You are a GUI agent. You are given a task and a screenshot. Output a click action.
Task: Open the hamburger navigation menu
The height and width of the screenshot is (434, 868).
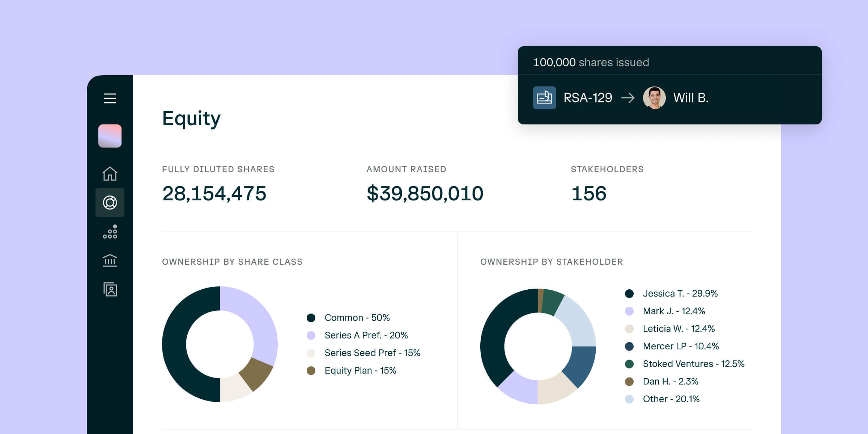point(110,98)
